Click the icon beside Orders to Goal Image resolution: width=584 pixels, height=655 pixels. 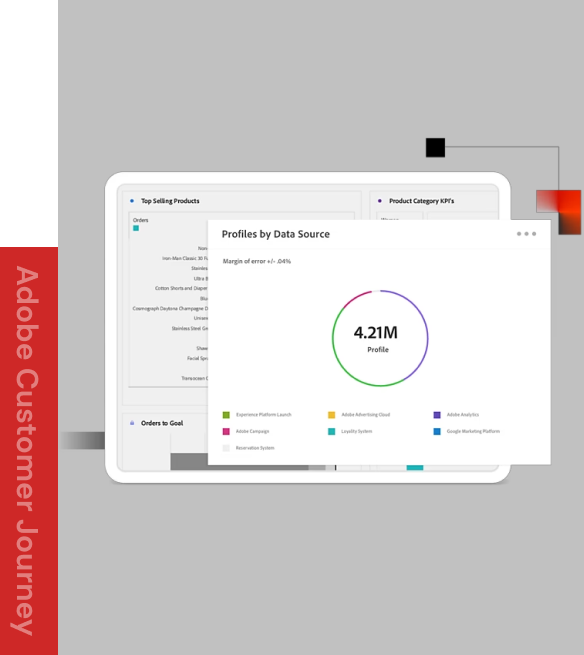(x=132, y=423)
